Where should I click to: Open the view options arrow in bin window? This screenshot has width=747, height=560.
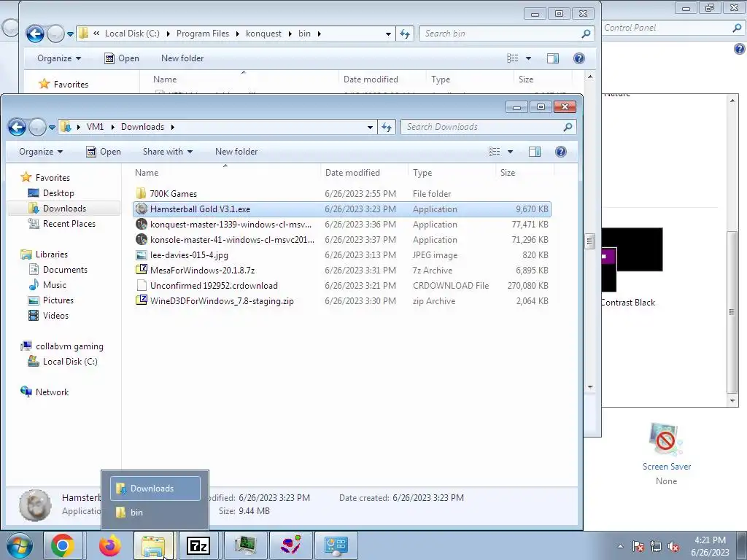click(528, 58)
